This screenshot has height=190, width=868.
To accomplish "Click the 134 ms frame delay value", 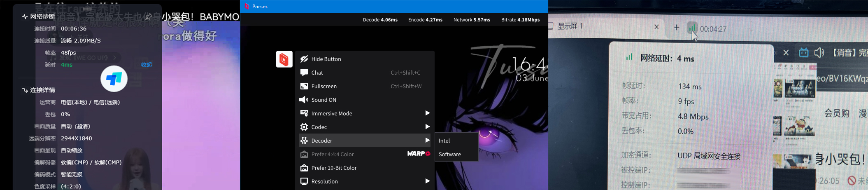I will [x=690, y=87].
